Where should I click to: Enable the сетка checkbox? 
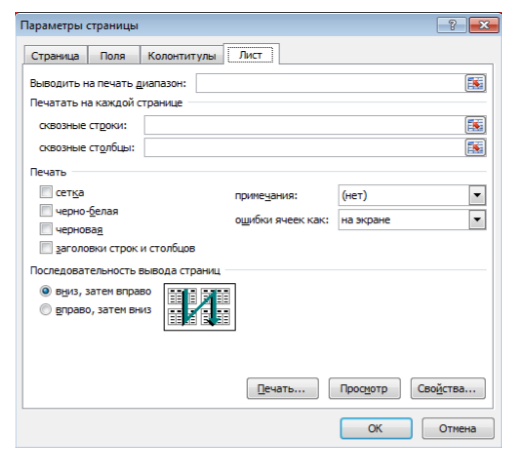(46, 192)
